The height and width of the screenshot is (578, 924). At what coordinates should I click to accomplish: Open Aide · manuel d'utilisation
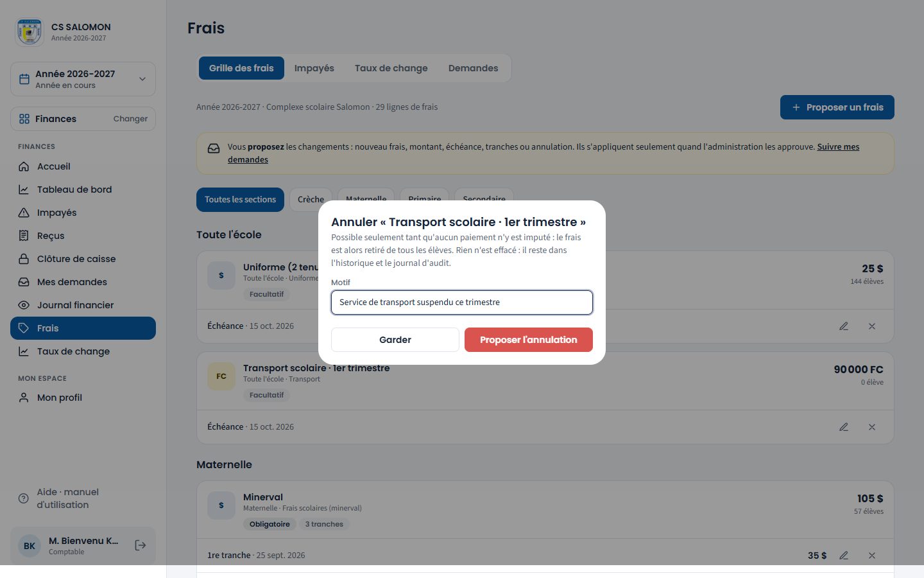point(83,498)
